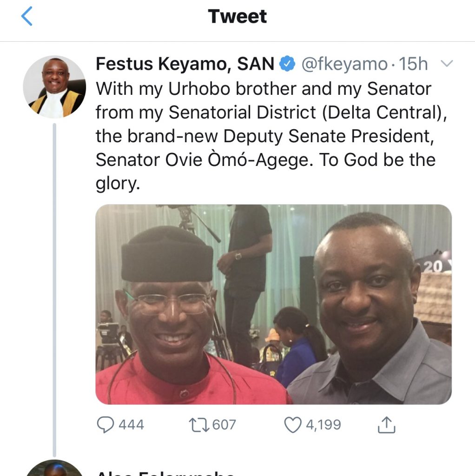Expand the tweet options chevron
Screen dimensions: 475x476
(447, 63)
